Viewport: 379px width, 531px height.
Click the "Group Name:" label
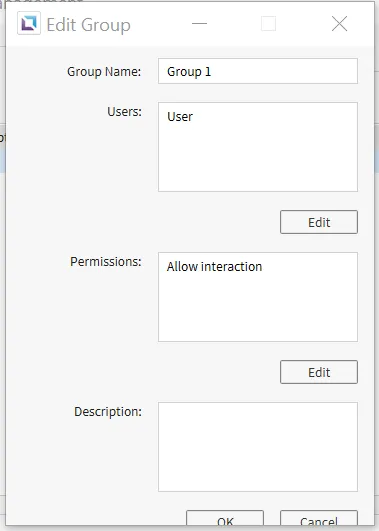(104, 72)
